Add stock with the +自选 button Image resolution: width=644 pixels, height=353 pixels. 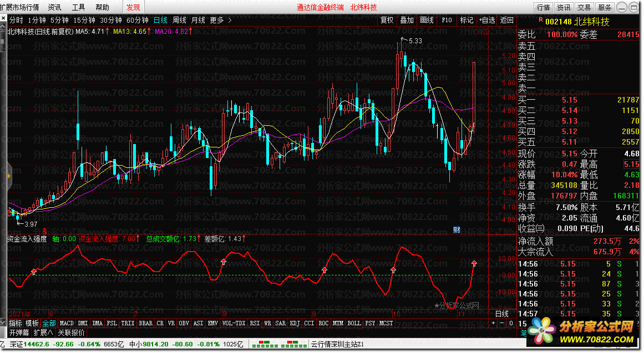pos(487,20)
